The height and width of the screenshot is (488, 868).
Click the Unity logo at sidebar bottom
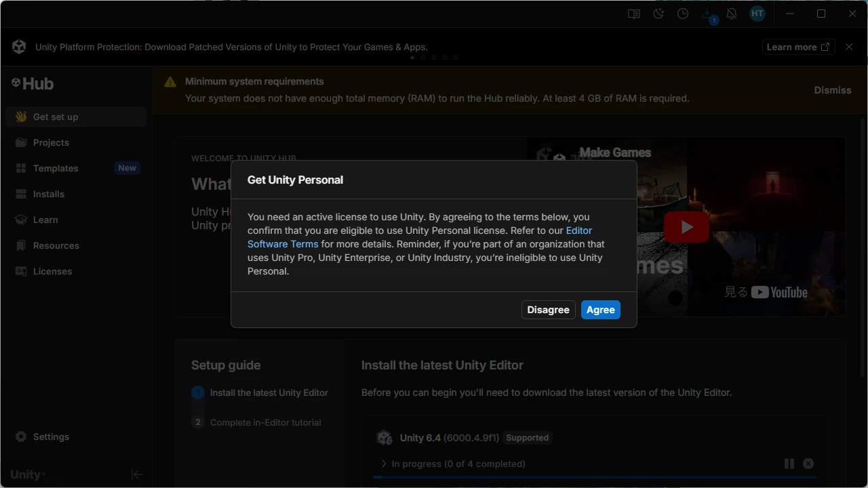pyautogui.click(x=27, y=474)
